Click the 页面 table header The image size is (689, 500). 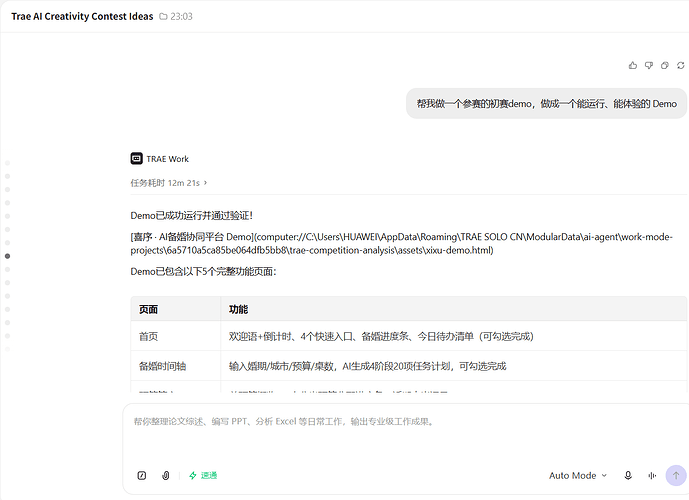click(176, 309)
